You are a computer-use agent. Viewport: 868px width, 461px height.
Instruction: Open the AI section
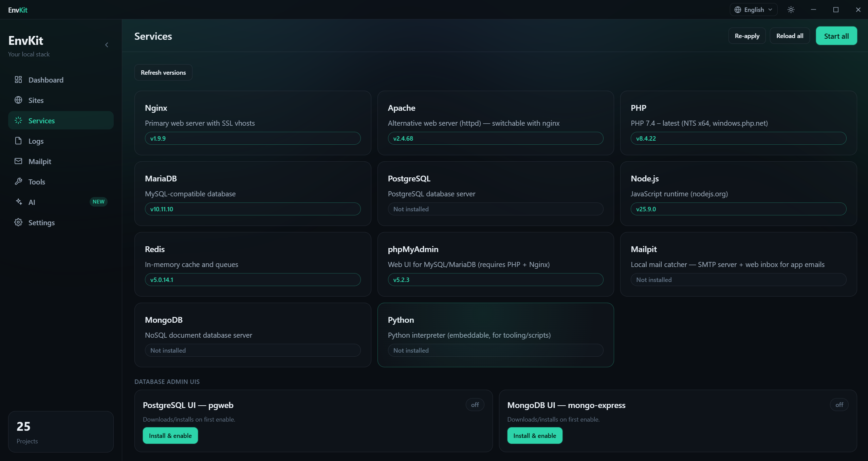point(61,202)
